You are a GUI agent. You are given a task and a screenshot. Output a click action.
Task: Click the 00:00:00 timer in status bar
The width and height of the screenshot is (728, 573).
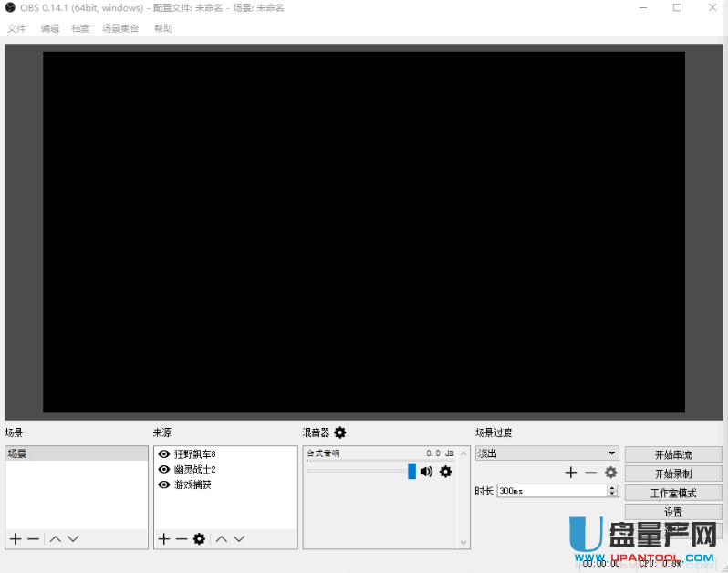(601, 563)
